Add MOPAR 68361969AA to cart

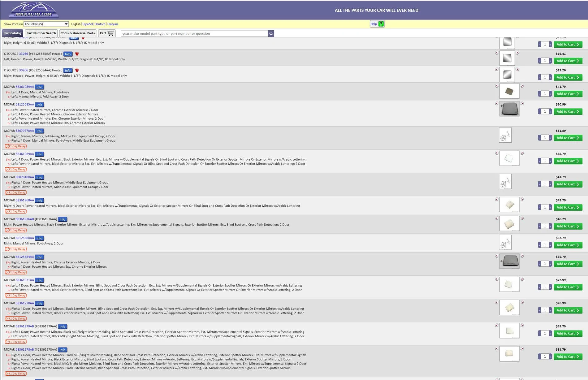click(568, 161)
